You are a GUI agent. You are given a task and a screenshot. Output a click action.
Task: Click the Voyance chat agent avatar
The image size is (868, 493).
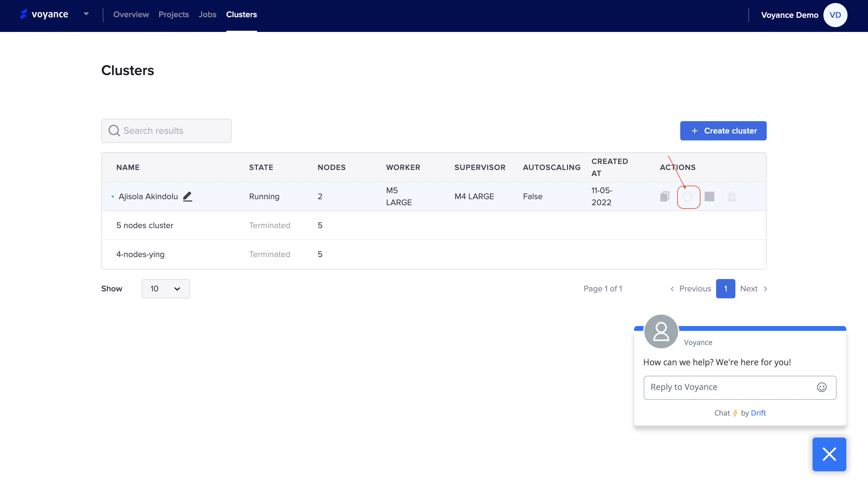(661, 331)
